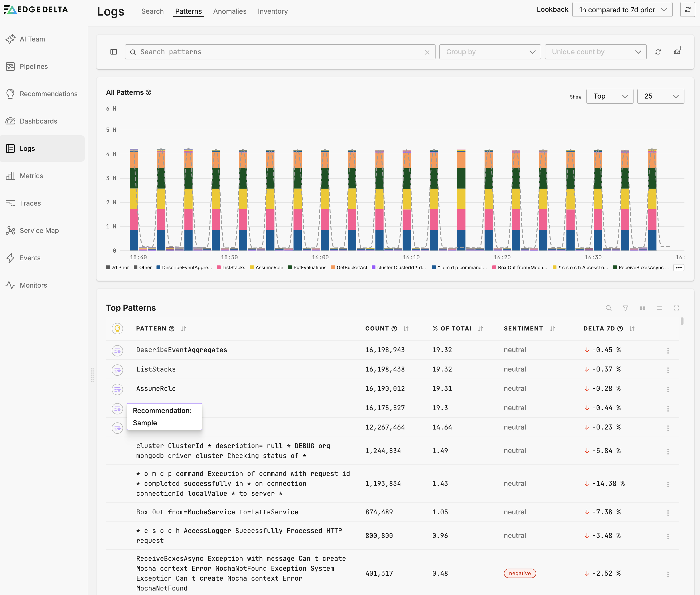Image resolution: width=700 pixels, height=595 pixels.
Task: Show more legend items with ellipsis button
Action: (x=678, y=268)
